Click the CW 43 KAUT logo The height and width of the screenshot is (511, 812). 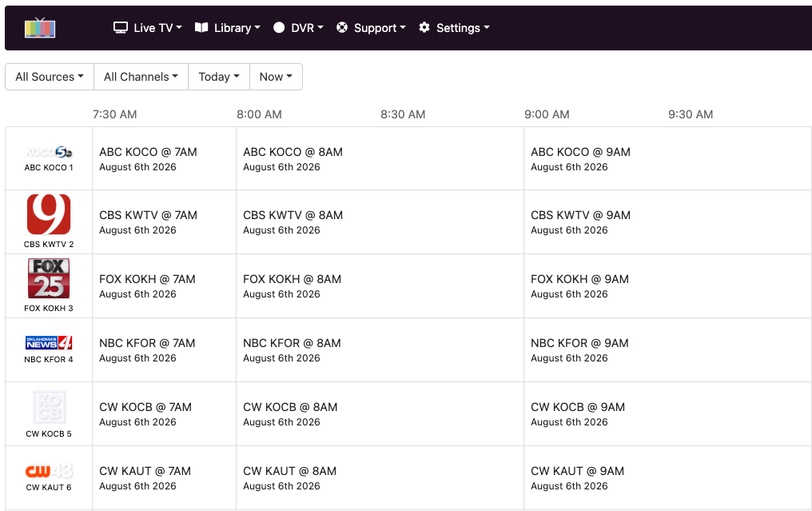(49, 470)
